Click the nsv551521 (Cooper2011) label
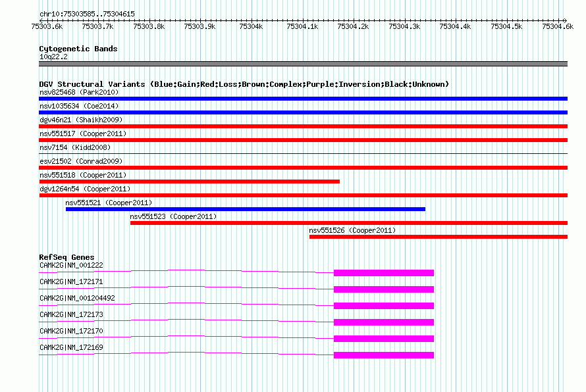This screenshot has width=586, height=392. pos(109,203)
